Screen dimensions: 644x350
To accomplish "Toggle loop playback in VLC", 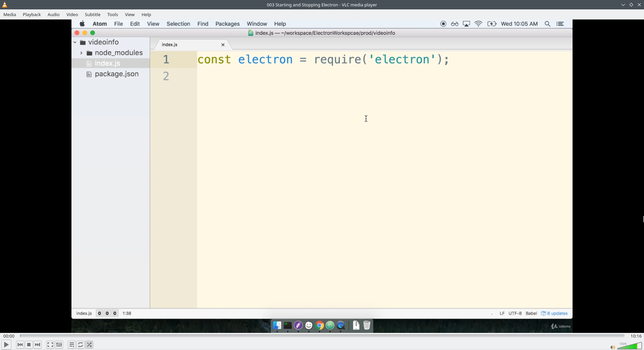I will tap(80, 345).
